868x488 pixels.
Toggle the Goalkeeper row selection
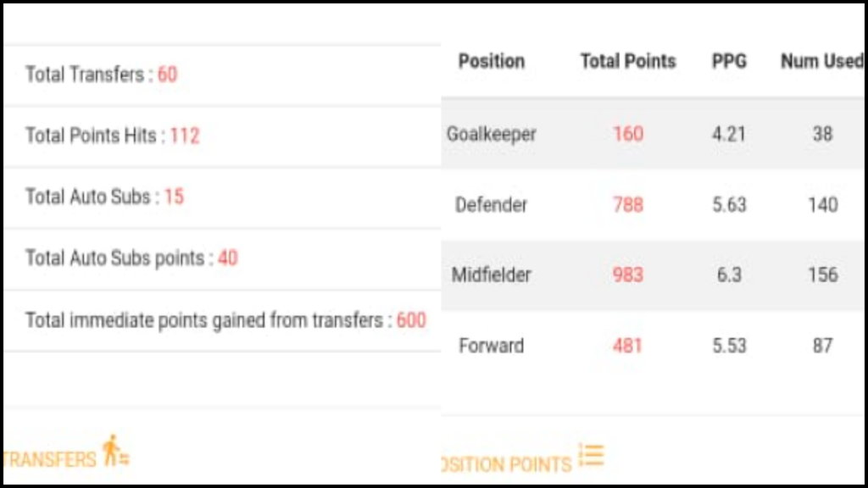pos(491,134)
